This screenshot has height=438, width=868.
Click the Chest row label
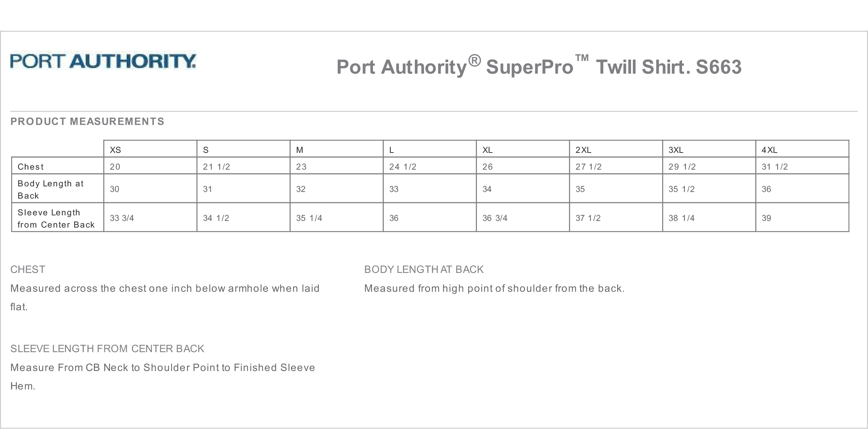31,167
